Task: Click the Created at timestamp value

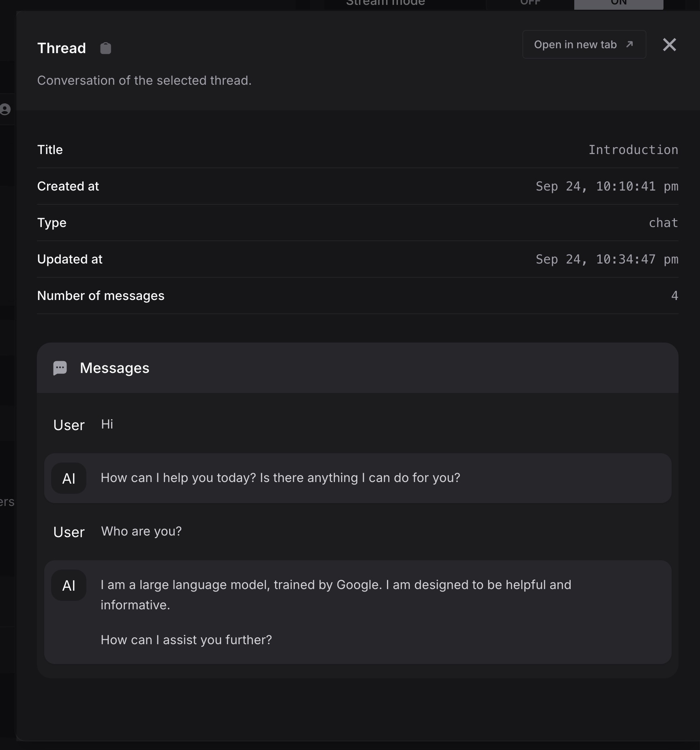Action: (x=607, y=186)
